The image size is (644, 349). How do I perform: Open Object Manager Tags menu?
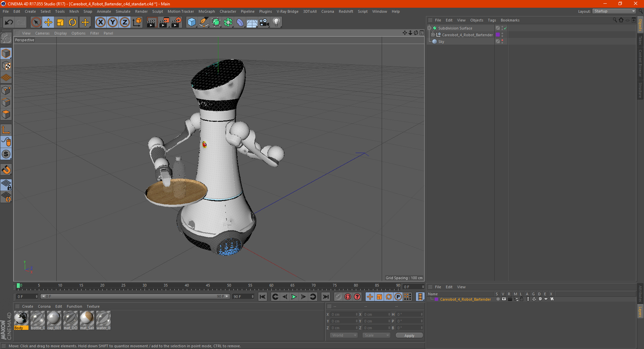(x=492, y=20)
